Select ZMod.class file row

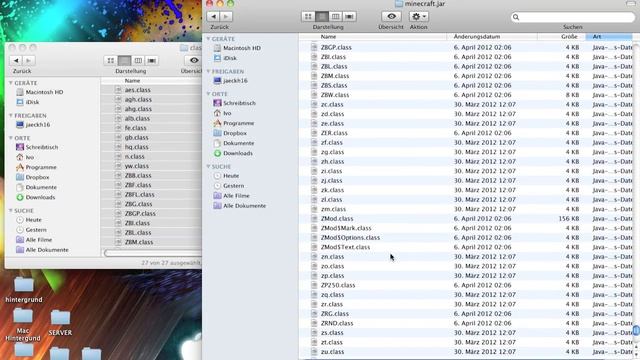[466, 219]
